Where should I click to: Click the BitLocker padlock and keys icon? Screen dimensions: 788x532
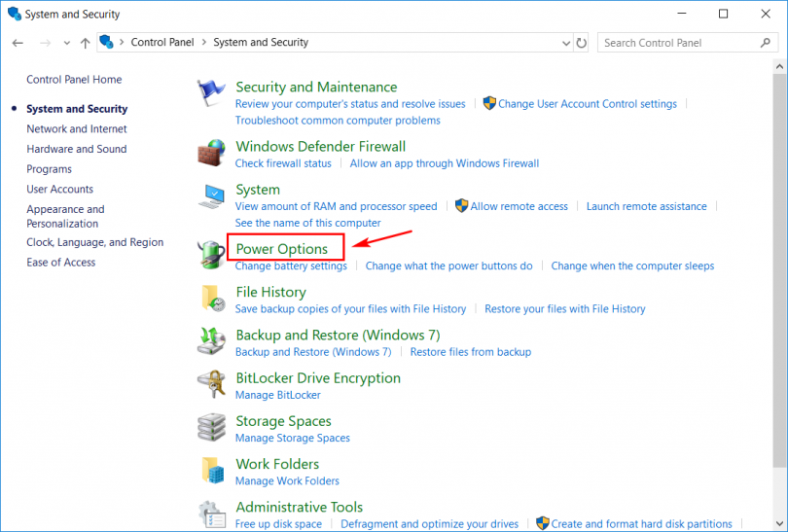click(x=210, y=384)
